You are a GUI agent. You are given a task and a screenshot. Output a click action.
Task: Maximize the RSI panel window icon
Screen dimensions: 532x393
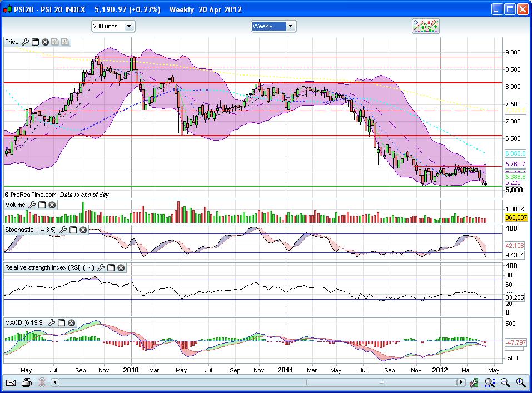(111, 267)
